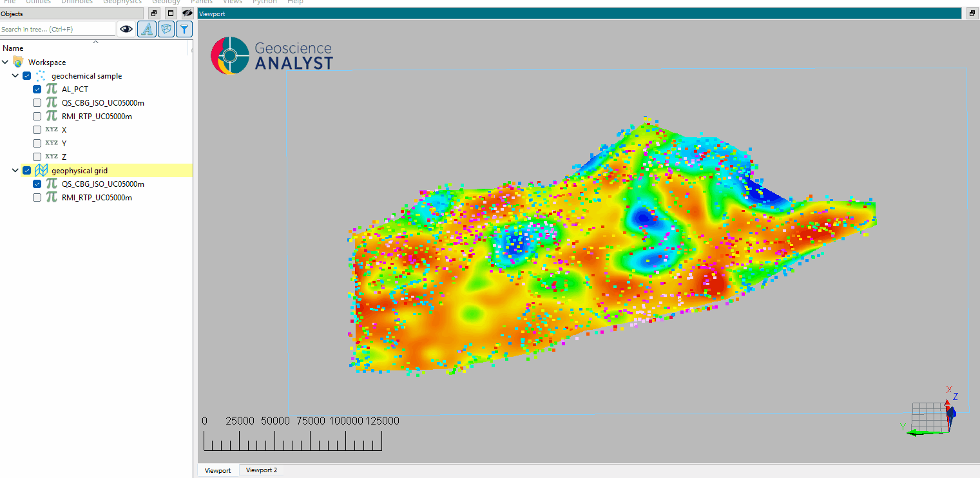
Task: Click the Search in tree field
Action: pyautogui.click(x=57, y=30)
